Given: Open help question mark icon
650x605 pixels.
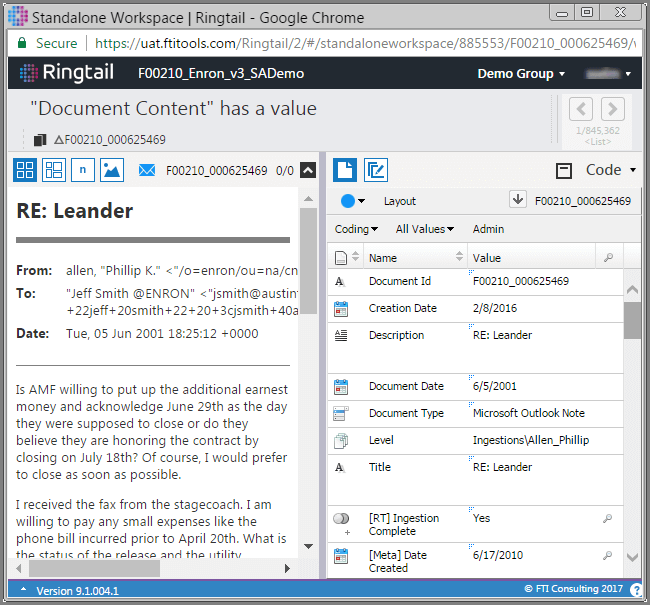Looking at the screenshot, I should pos(635,590).
